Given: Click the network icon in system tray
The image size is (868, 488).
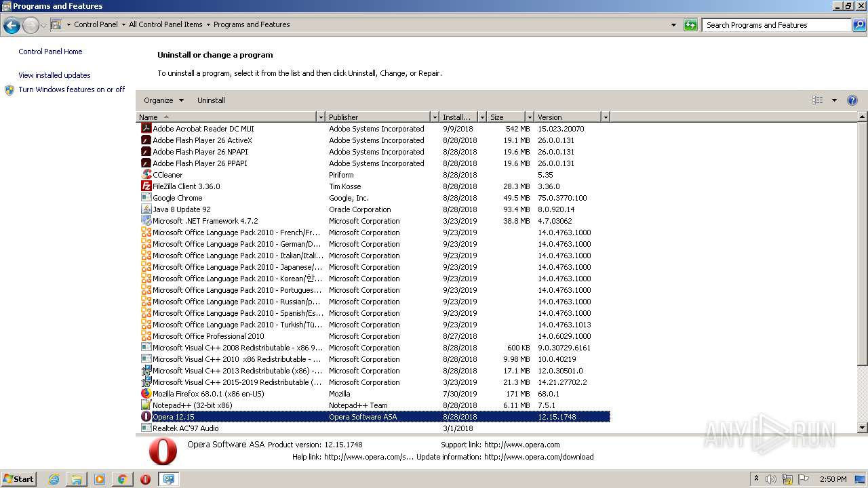Looking at the screenshot, I should pos(787,479).
